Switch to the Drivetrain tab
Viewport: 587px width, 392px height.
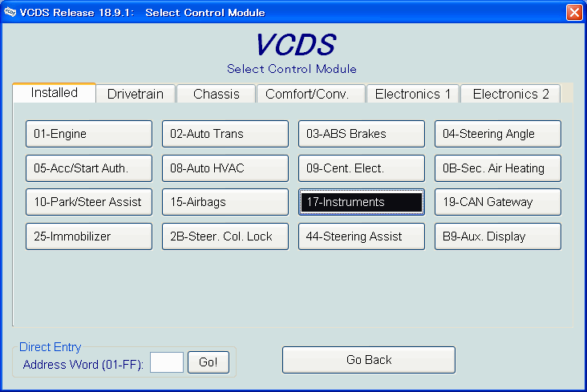(136, 94)
